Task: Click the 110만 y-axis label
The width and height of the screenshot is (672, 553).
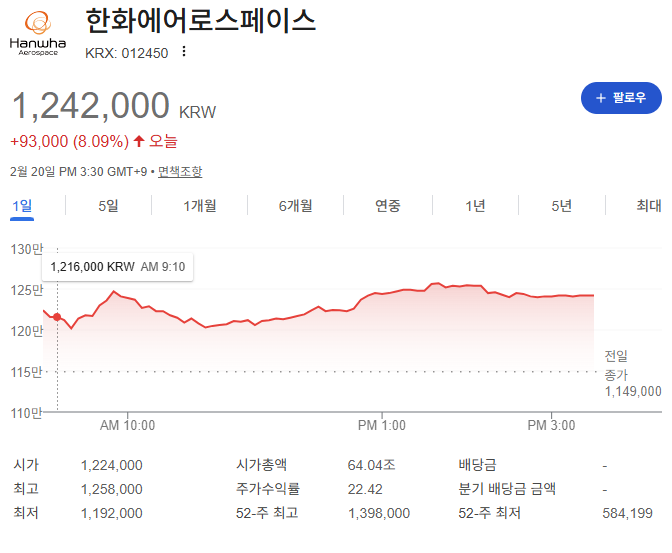Action: [x=27, y=413]
